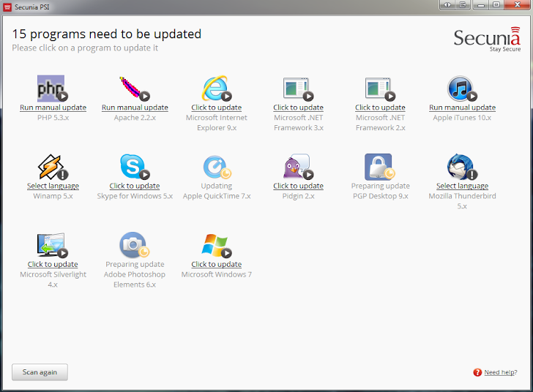Select the Apache 2.2.x feather icon

click(133, 88)
